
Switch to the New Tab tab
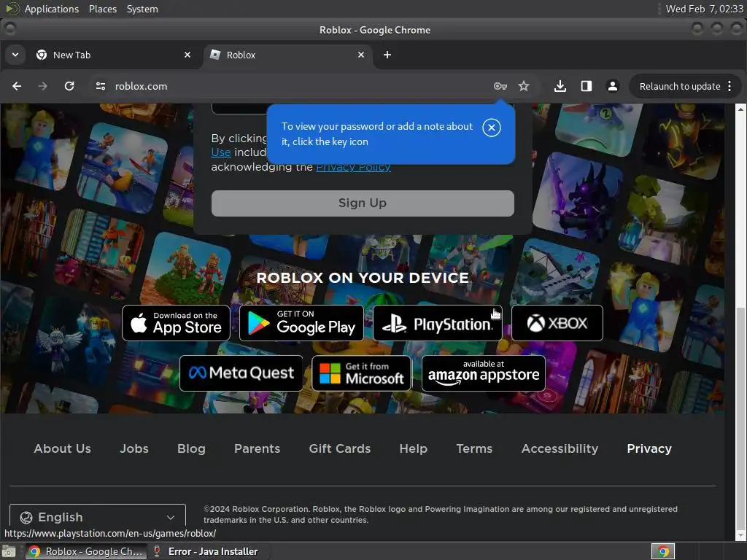click(113, 55)
